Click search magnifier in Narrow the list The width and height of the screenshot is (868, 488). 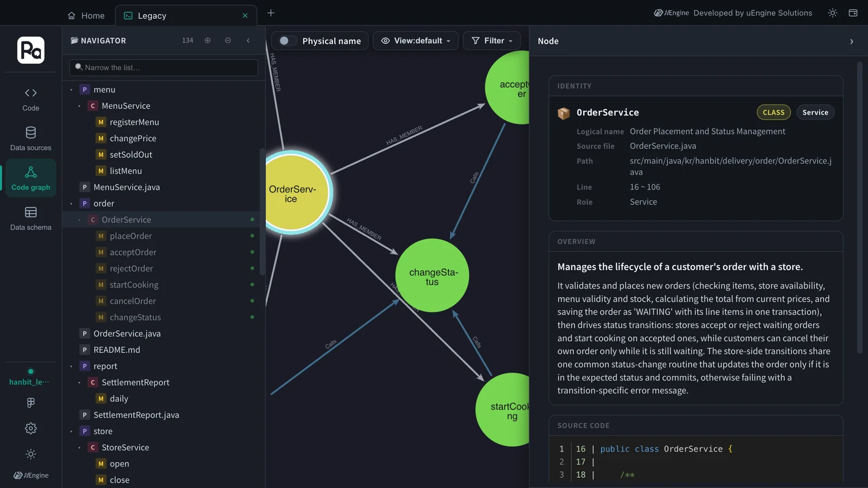click(79, 67)
